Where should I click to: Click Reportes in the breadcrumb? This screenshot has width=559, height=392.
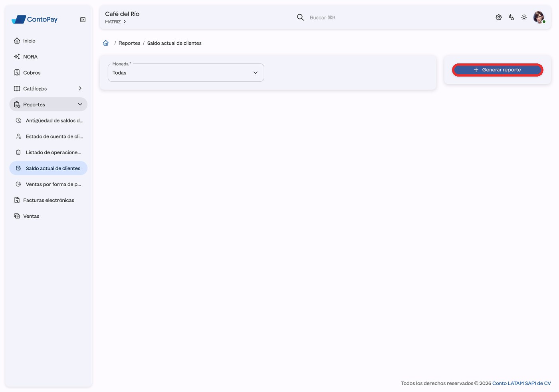129,43
